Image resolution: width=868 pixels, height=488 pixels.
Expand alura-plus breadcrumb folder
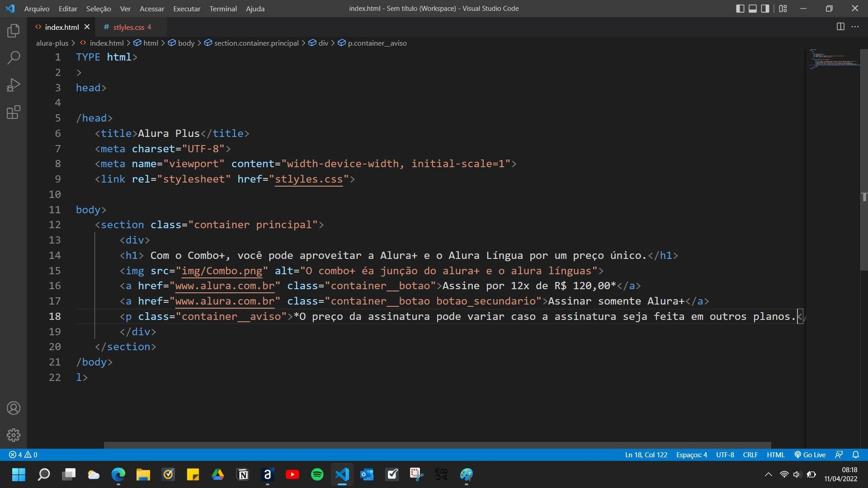(x=52, y=43)
